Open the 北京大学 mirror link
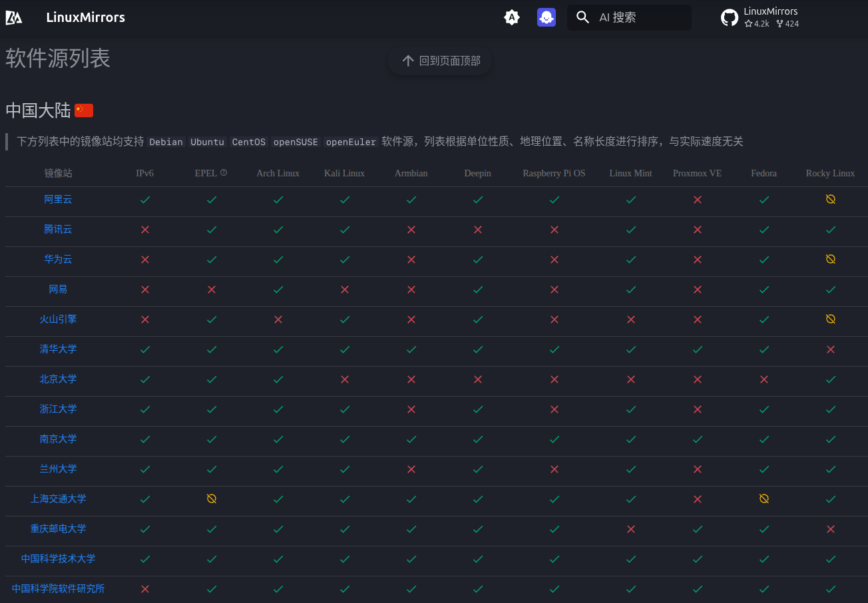Viewport: 868px width, 603px height. pos(59,379)
